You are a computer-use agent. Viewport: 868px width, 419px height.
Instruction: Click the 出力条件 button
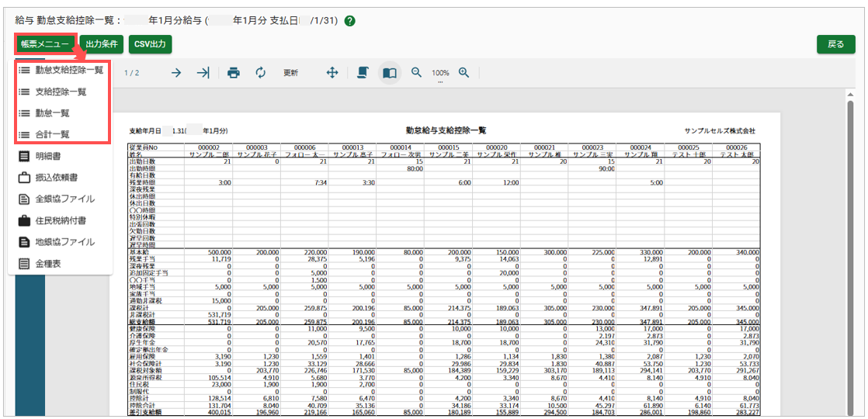(x=101, y=44)
